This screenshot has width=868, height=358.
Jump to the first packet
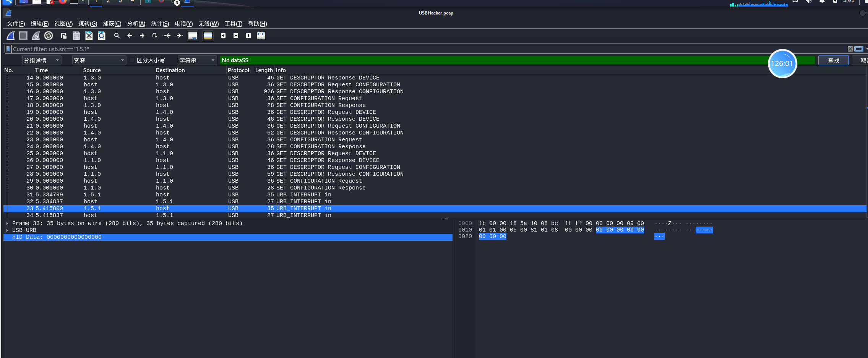tap(167, 36)
